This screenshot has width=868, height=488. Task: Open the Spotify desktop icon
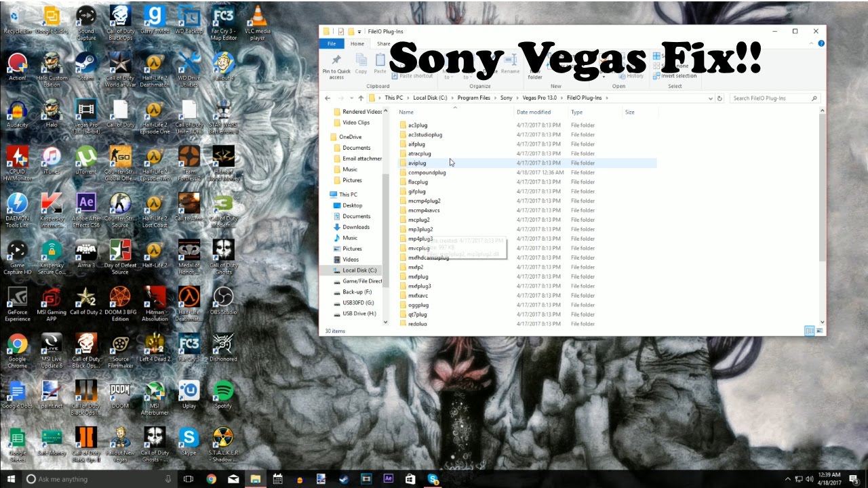pyautogui.click(x=223, y=395)
